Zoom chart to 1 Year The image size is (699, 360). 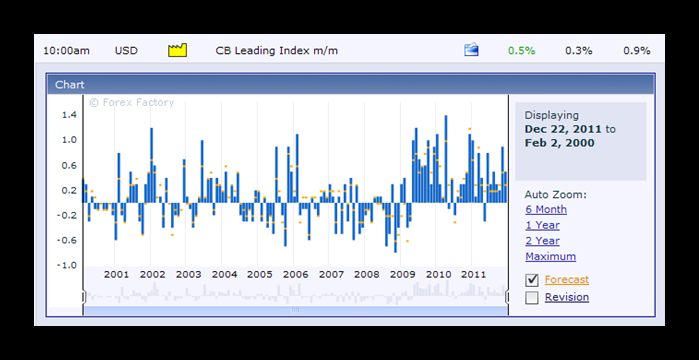coord(543,225)
